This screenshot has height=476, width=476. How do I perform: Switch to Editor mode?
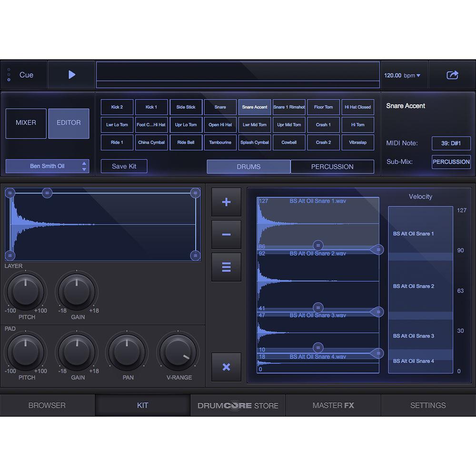click(69, 123)
